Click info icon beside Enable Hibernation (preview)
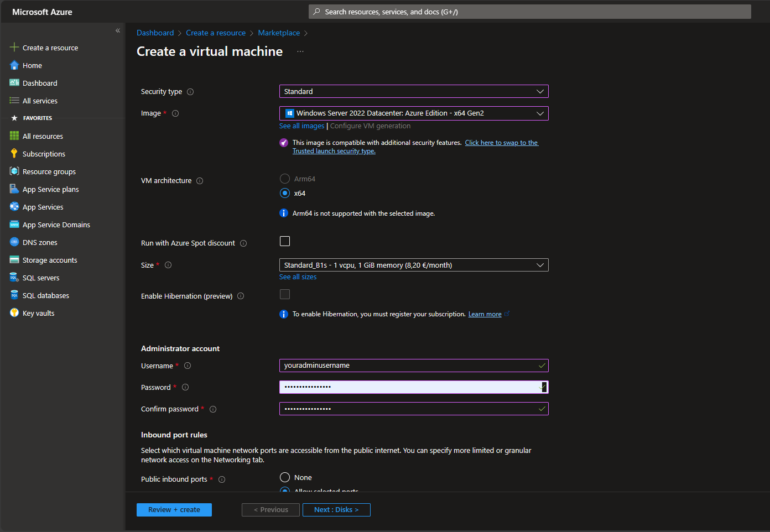 pyautogui.click(x=241, y=296)
